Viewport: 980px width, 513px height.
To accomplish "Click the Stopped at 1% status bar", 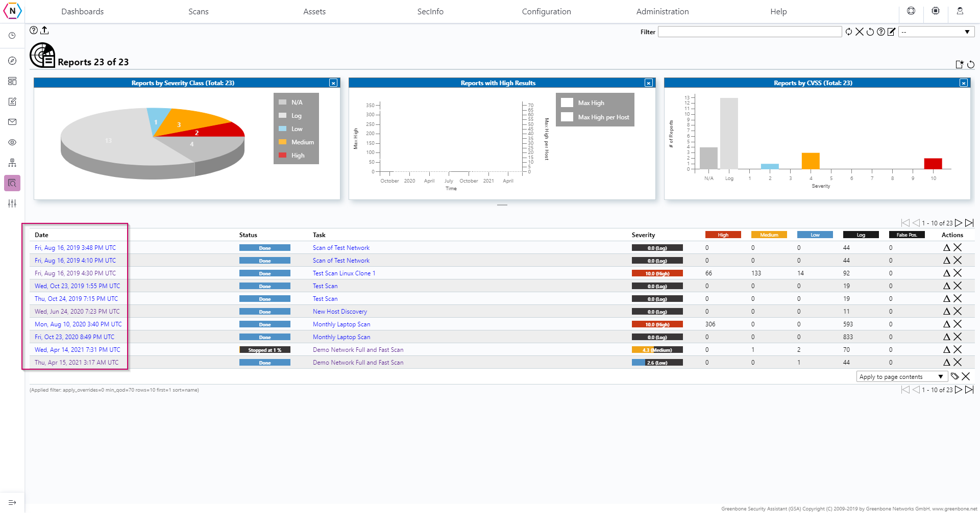I will (265, 349).
